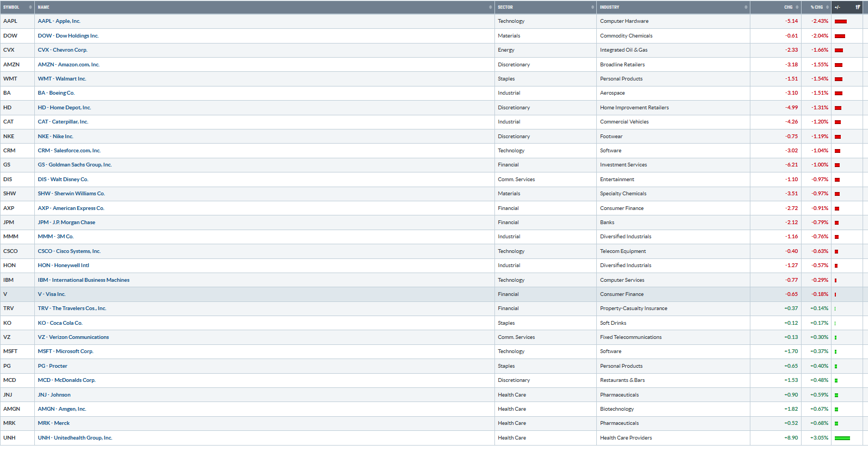
Task: Click the SECTOR column header label
Action: pos(505,7)
